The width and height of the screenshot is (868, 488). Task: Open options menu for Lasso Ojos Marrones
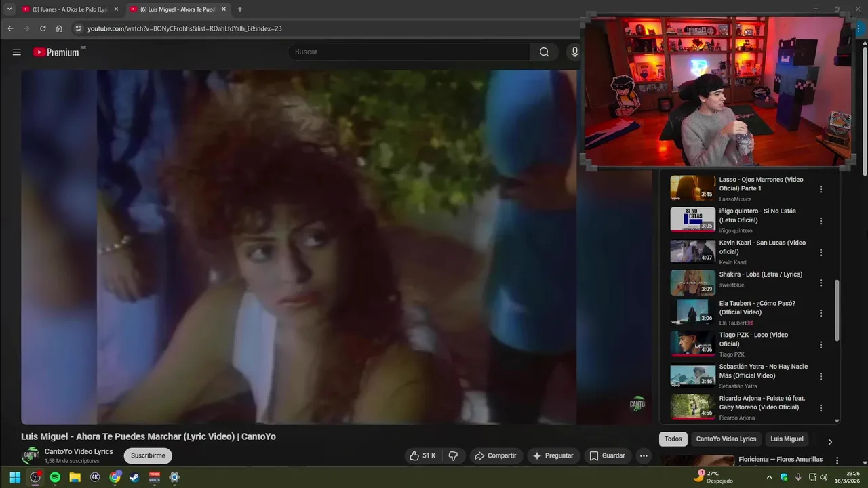[821, 190]
